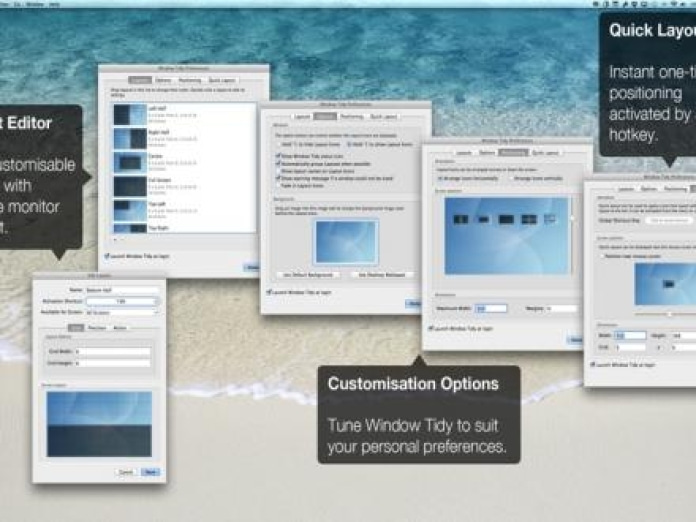Click Cancel in the Edit Layout dialog

tap(126, 472)
